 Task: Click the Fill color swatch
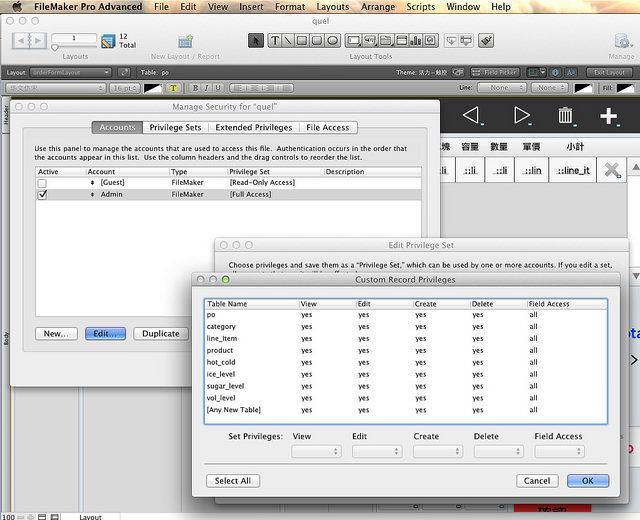tap(625, 88)
